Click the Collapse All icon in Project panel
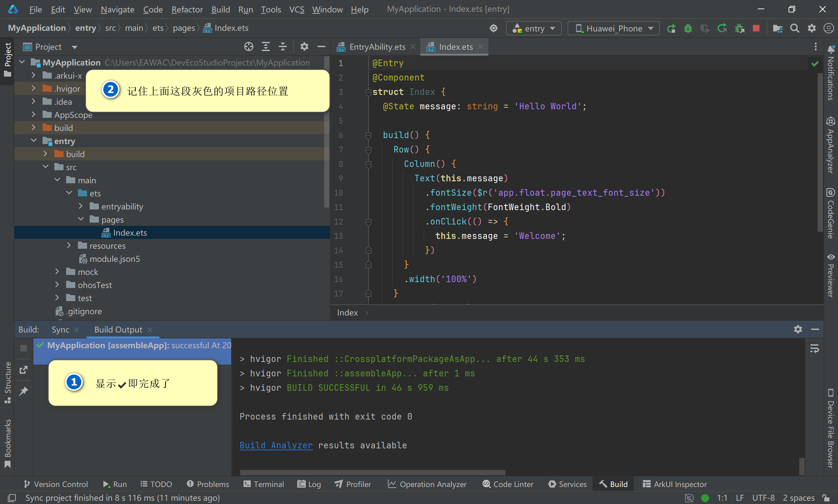Screen dimensions: 838x504 tap(282, 46)
